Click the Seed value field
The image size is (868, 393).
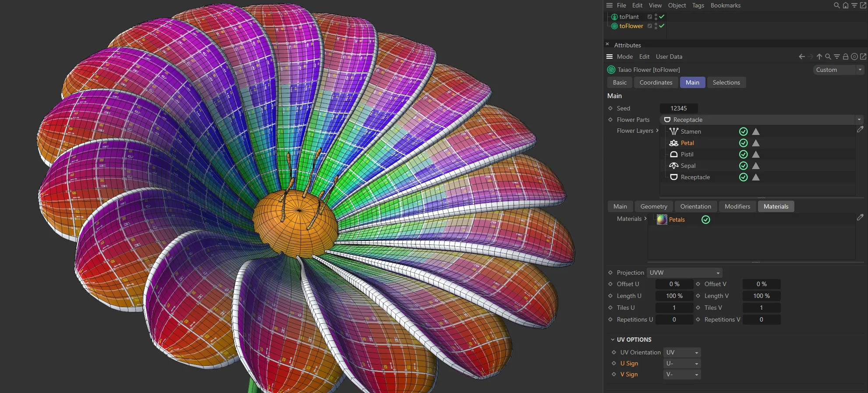[678, 108]
